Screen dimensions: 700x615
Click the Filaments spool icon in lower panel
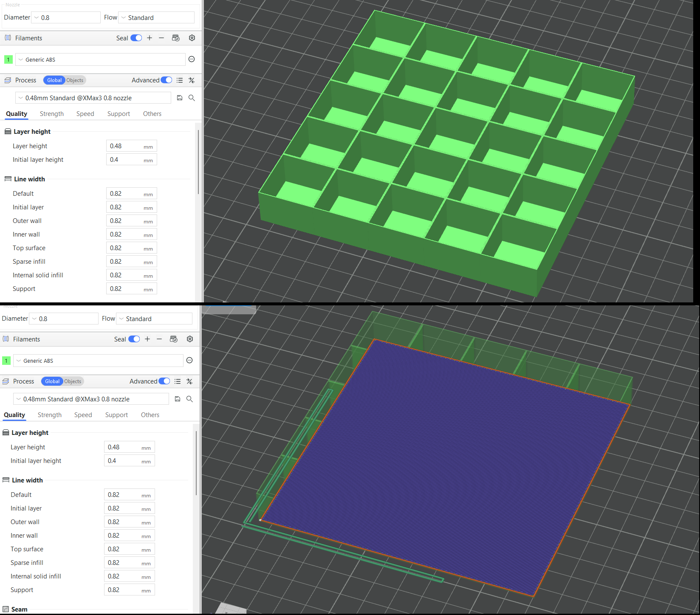[x=6, y=339]
